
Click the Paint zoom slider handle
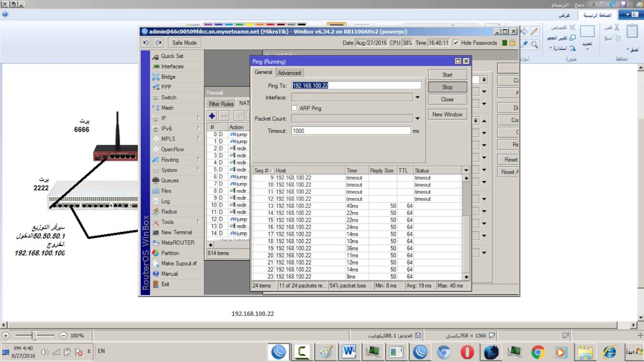pos(34,335)
